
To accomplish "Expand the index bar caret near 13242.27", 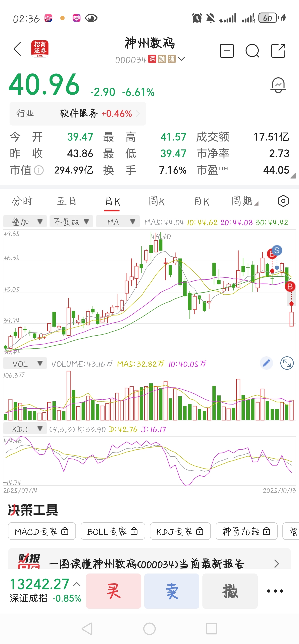I will 77,584.
